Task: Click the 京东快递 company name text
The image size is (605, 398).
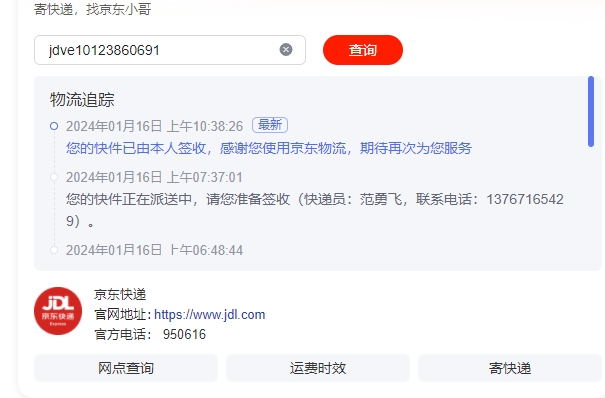Action: tap(120, 295)
